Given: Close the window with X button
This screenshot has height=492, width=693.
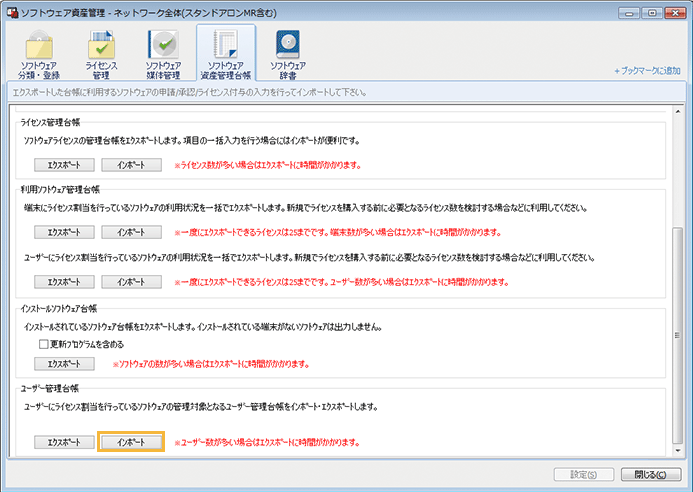Looking at the screenshot, I should (675, 13).
